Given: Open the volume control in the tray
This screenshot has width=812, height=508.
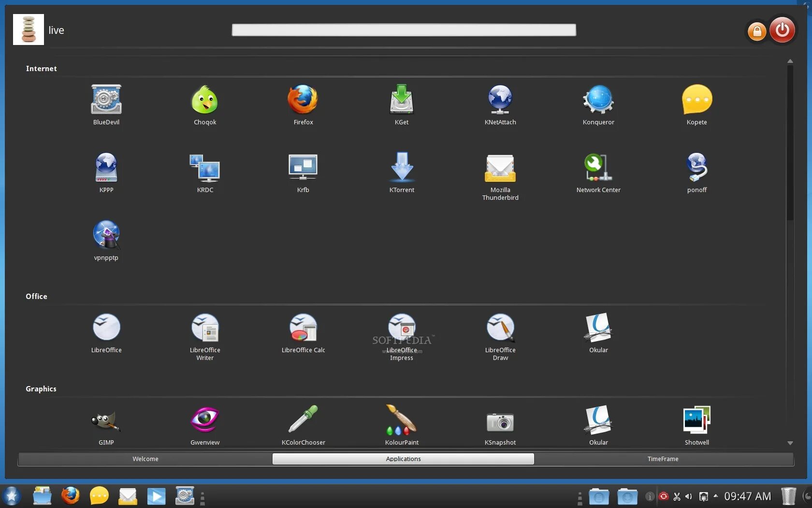Looking at the screenshot, I should pos(689,496).
